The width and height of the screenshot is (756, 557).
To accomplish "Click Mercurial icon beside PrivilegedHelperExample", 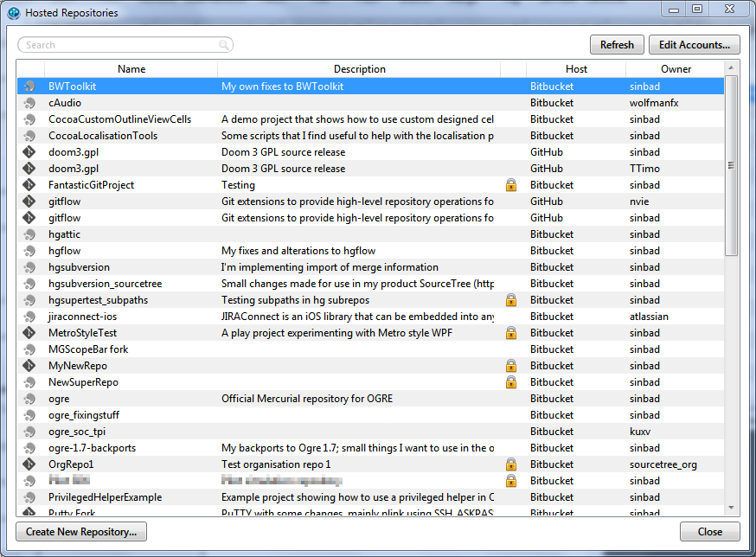I will [29, 496].
